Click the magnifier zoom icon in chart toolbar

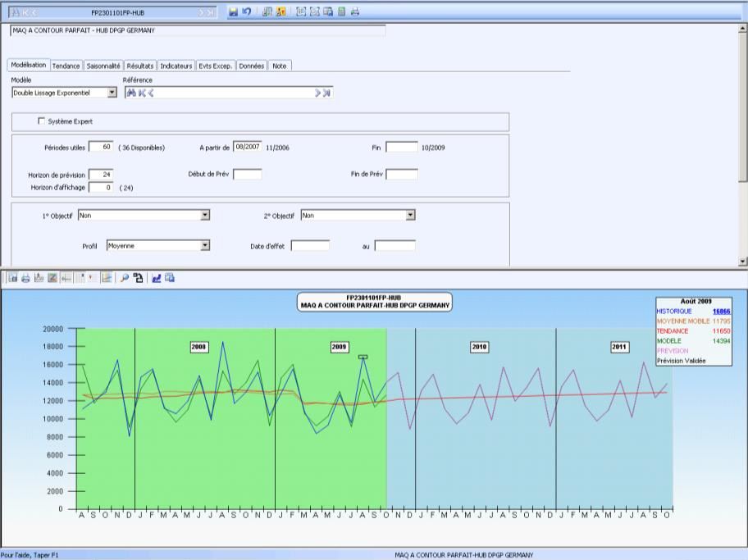pyautogui.click(x=125, y=278)
